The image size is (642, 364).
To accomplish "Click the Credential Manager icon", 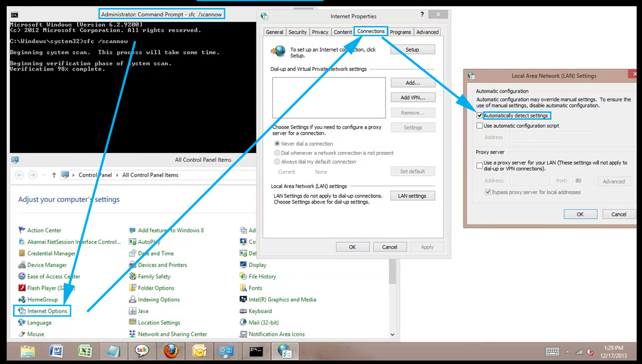I will tap(22, 253).
